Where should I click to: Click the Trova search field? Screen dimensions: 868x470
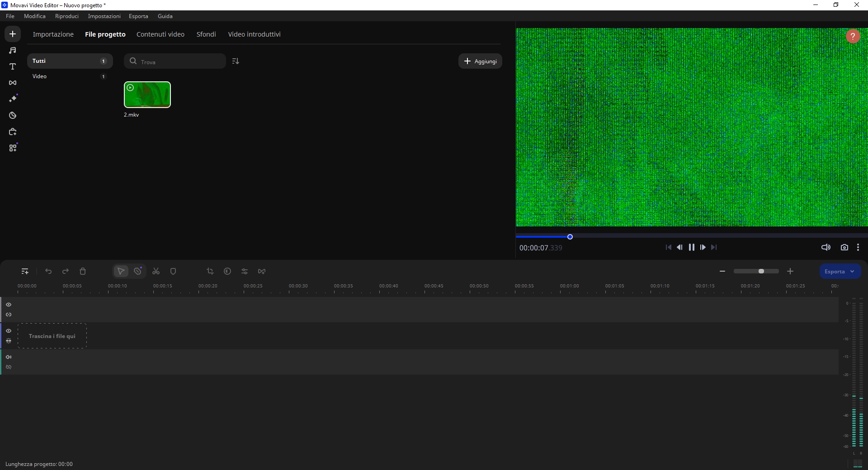[175, 61]
